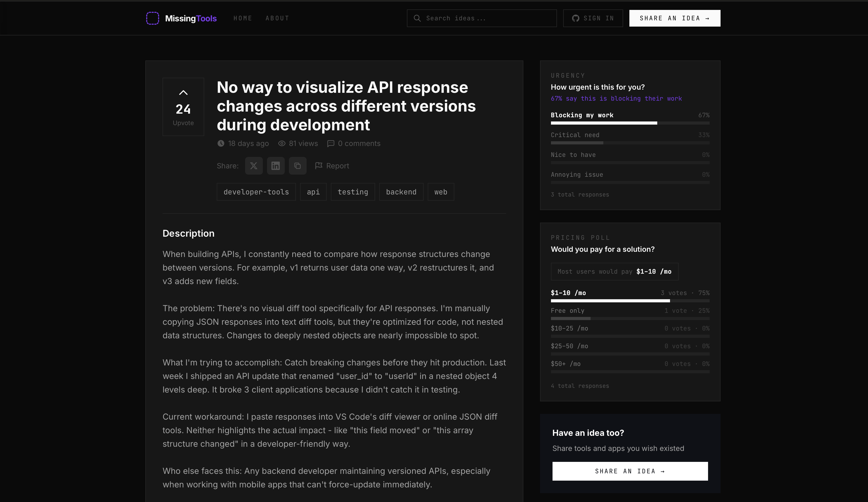
Task: Click 'SHARE AN IDEA' in the header
Action: 674,18
